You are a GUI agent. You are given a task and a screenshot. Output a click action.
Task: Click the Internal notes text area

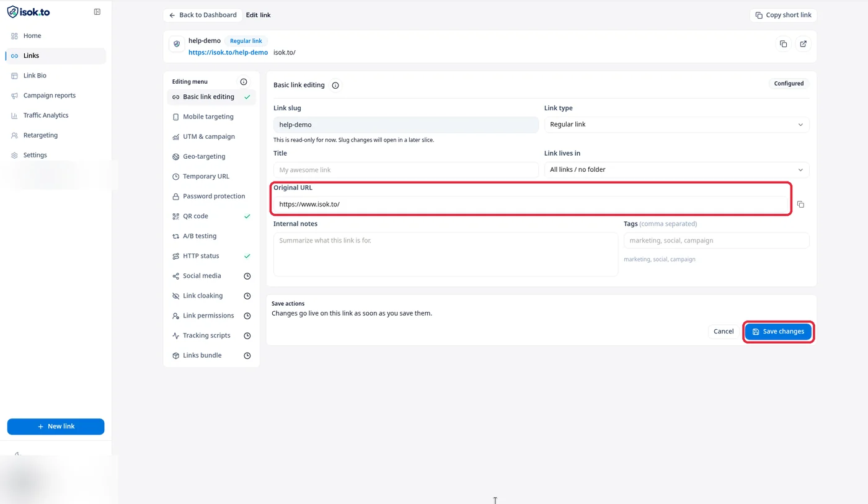[x=446, y=254]
